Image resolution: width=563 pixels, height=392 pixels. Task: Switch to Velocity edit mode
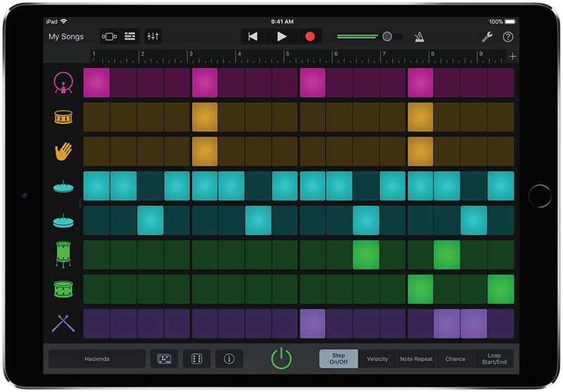pos(377,359)
